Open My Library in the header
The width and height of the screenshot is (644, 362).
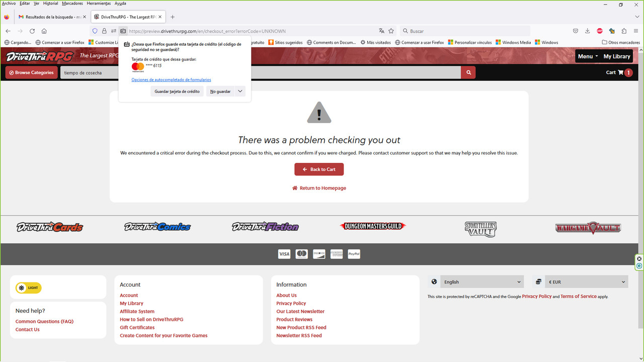point(617,56)
